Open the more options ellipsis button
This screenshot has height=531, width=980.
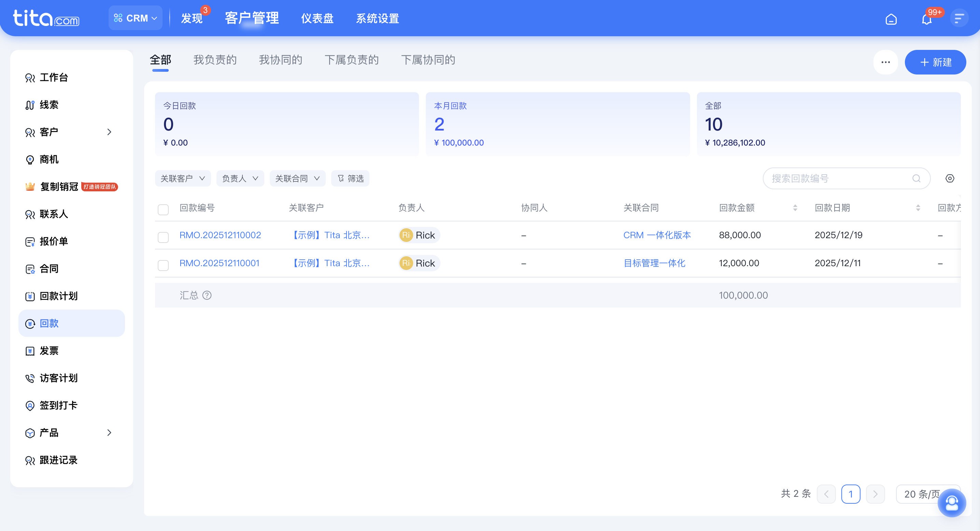(885, 62)
